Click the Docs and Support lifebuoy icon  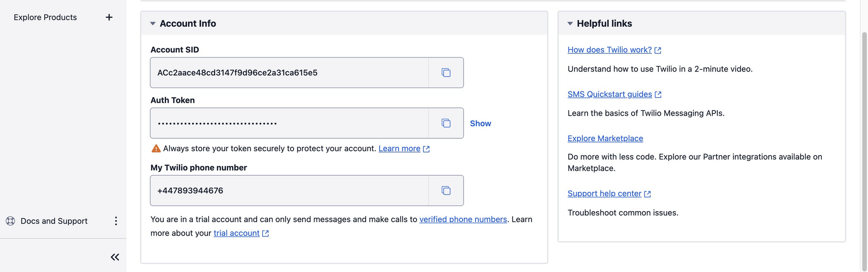[10, 221]
